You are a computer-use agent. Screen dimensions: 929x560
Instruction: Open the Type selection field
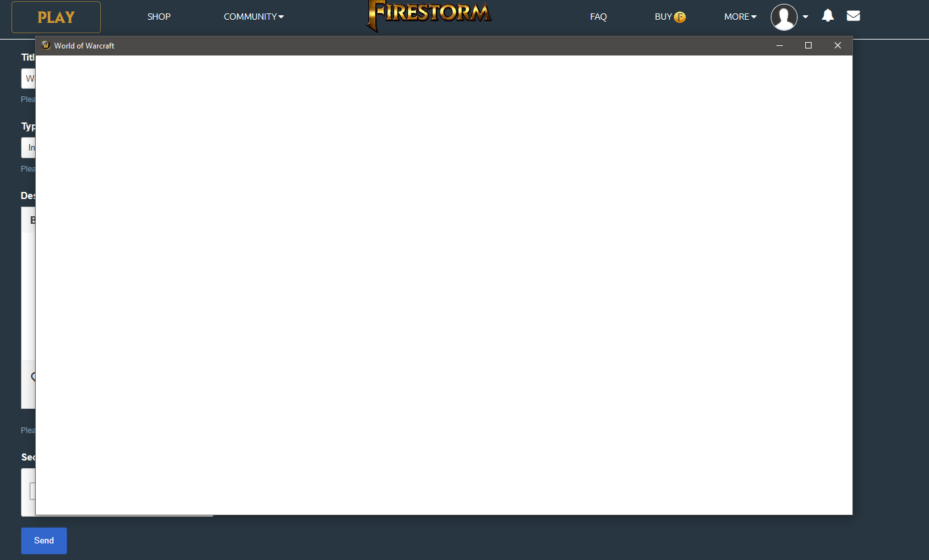point(29,147)
